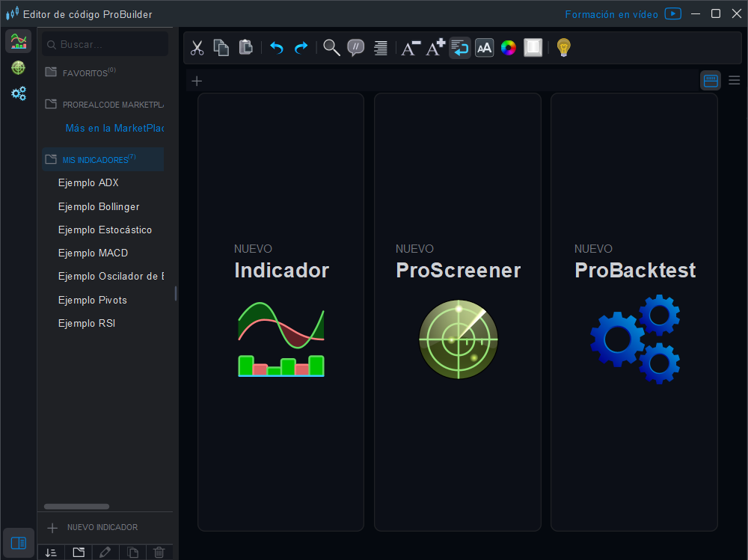Click NUEVO INDICADOR button
Screen dimensions: 748x560
[93, 527]
